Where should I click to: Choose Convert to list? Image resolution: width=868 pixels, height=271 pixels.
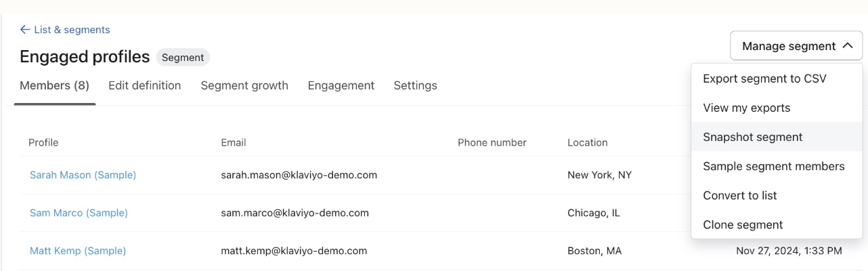(x=739, y=195)
